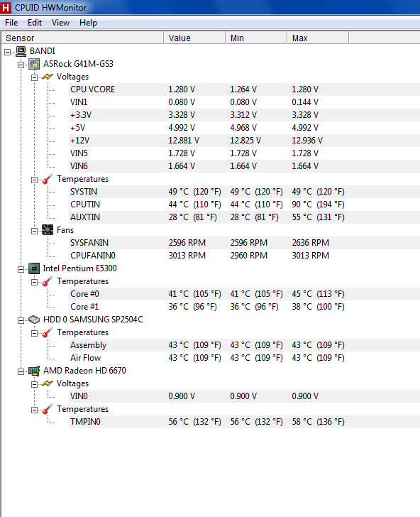Image resolution: width=420 pixels, height=517 pixels.
Task: Collapse the Intel Pentium E5300 node
Action: [21, 269]
